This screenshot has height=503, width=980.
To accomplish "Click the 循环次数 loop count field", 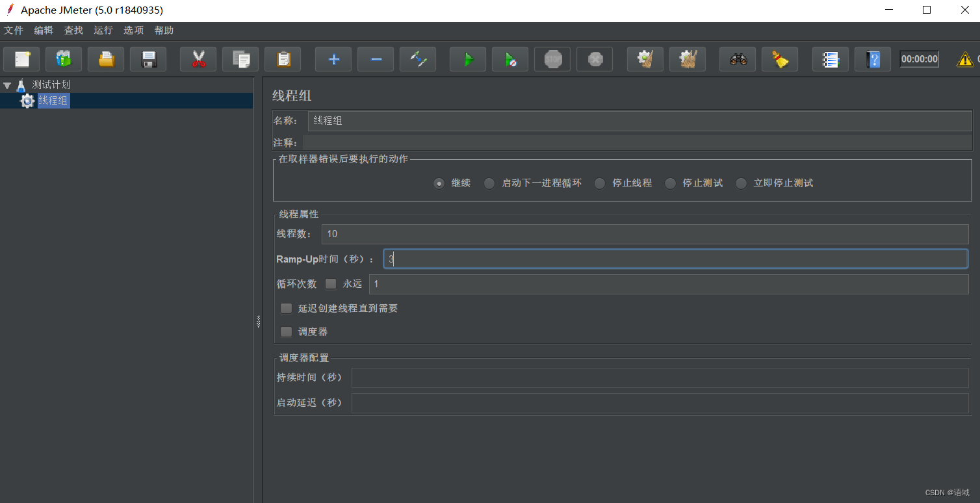I will point(669,284).
